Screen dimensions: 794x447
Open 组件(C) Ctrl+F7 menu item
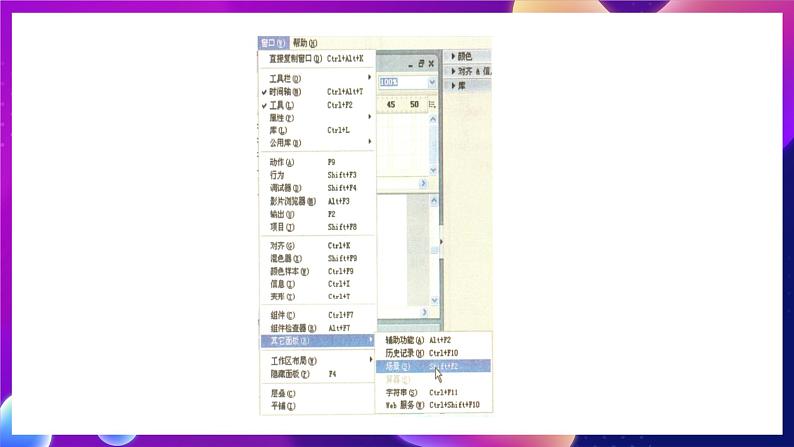(x=317, y=315)
